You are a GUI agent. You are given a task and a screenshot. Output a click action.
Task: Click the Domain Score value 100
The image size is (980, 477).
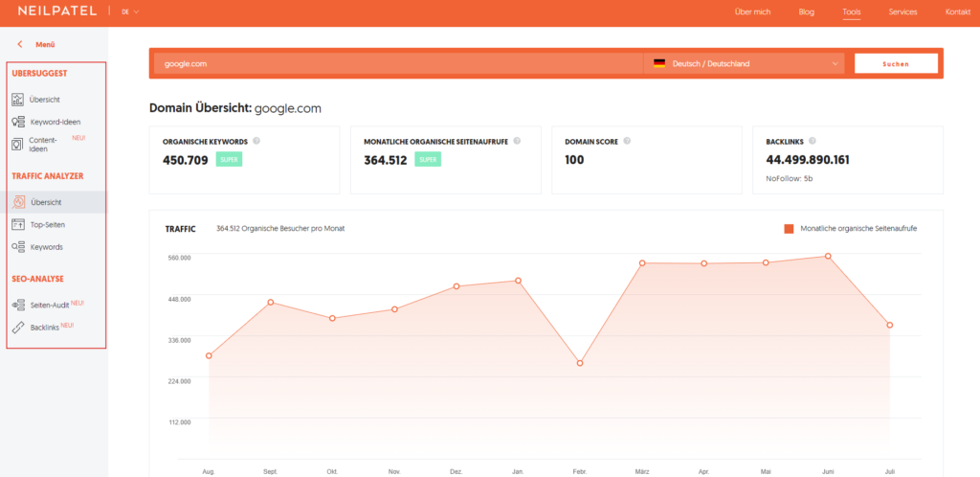574,160
